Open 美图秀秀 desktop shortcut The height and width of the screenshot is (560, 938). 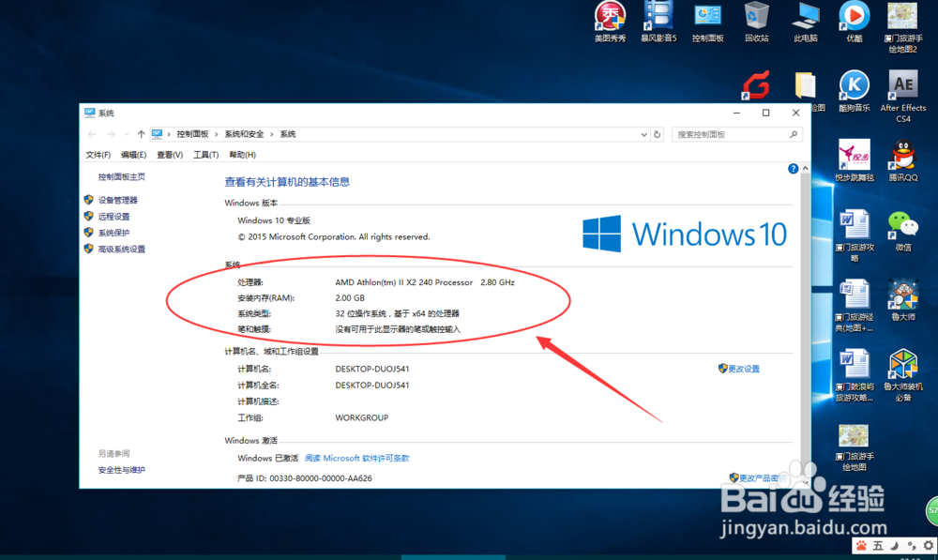coord(610,22)
